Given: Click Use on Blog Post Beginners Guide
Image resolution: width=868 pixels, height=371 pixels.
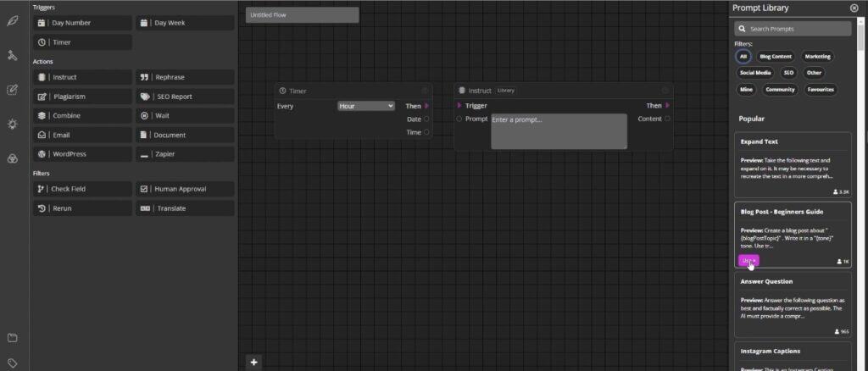Looking at the screenshot, I should click(748, 260).
